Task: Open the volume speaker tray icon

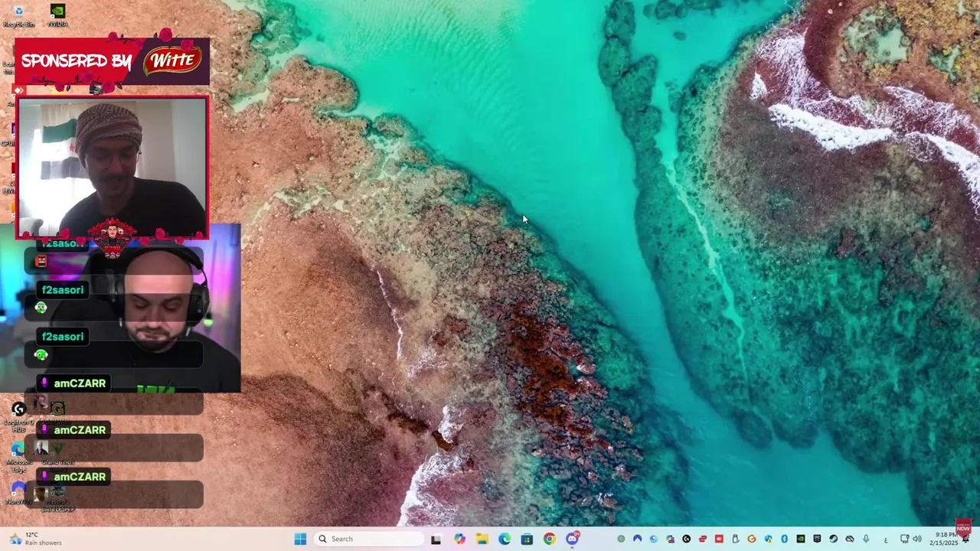Action: (917, 539)
